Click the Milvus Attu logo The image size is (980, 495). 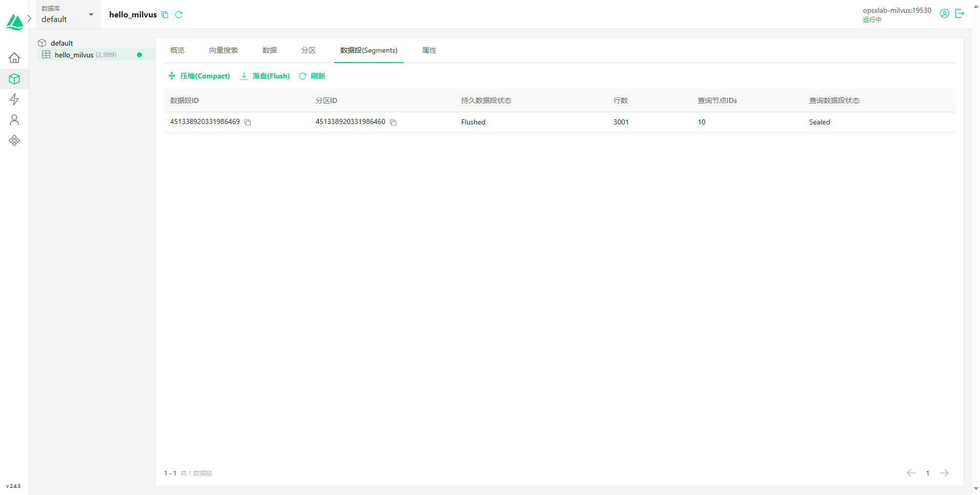[14, 22]
